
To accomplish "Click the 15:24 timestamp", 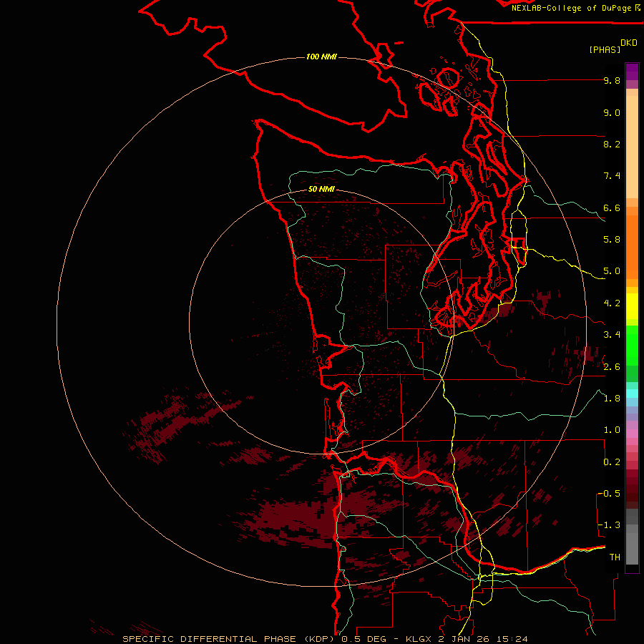I will point(512,639).
